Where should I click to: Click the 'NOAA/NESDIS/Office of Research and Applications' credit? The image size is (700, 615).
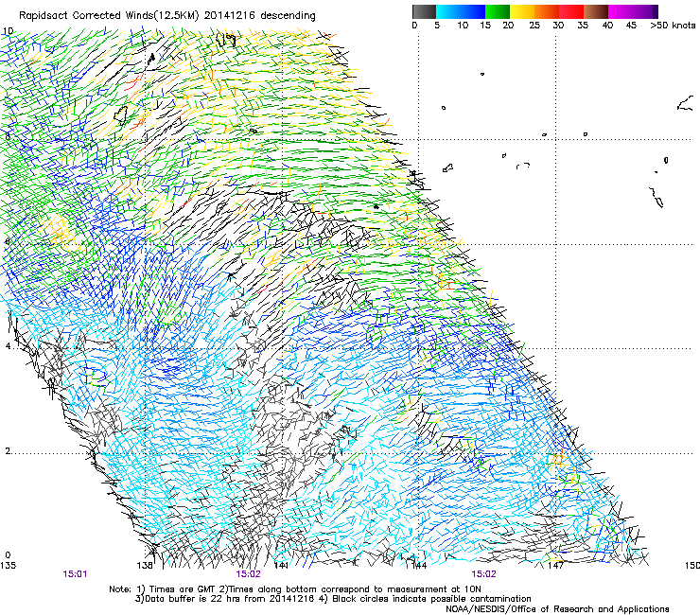(x=557, y=609)
